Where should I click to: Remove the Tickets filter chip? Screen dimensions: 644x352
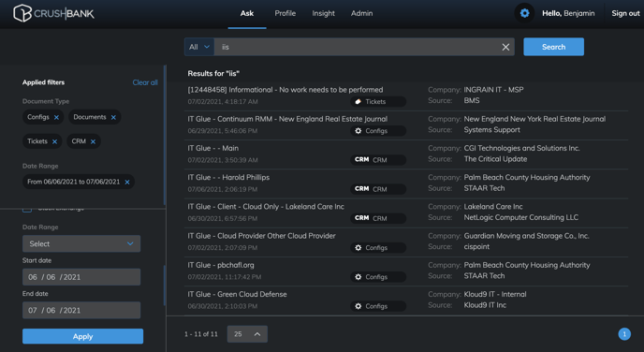(x=54, y=141)
